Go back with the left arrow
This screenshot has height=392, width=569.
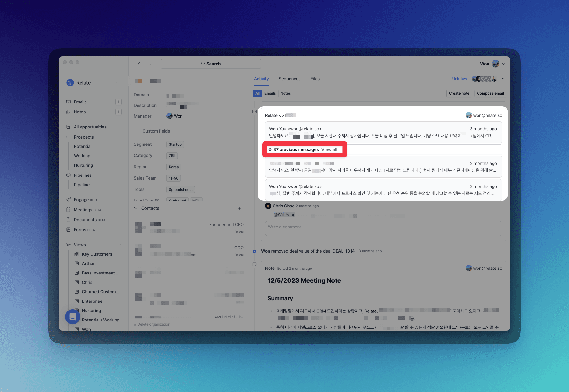139,64
